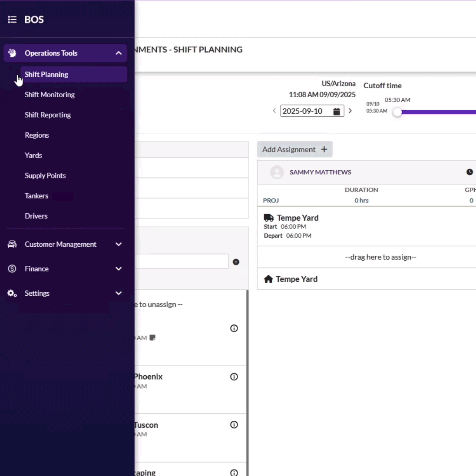This screenshot has width=476, height=476.
Task: Click the cutoff time slider handle
Action: tap(397, 112)
